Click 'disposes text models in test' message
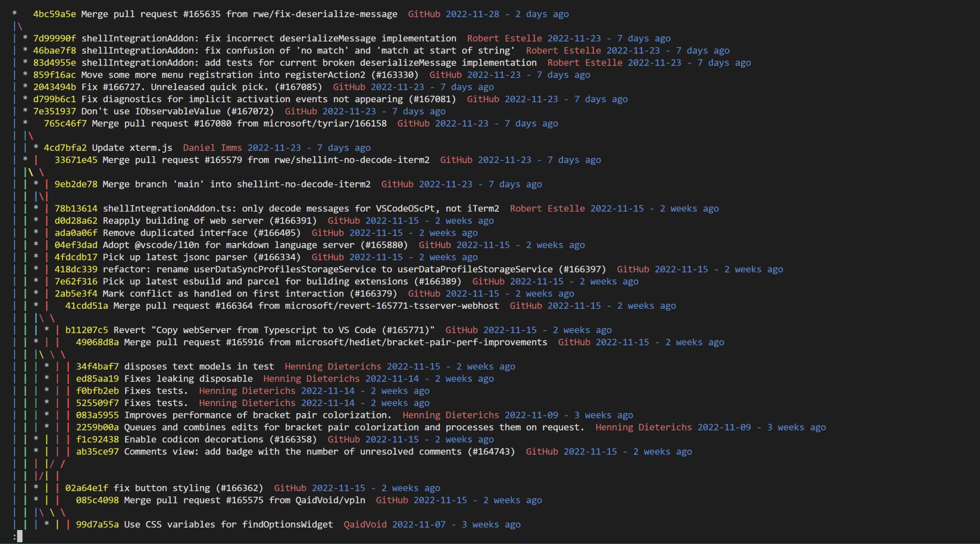Viewport: 980px width, 544px height. pyautogui.click(x=199, y=366)
